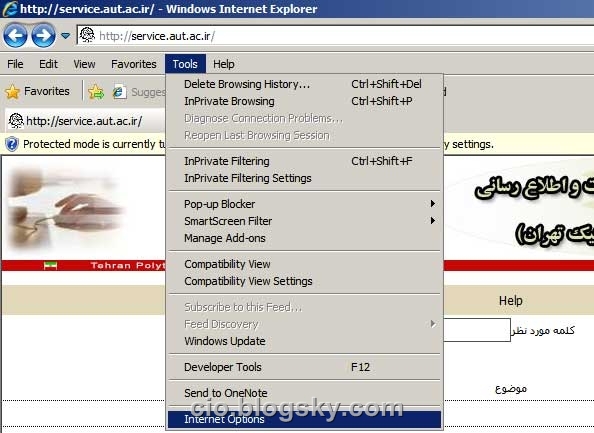The height and width of the screenshot is (433, 594).
Task: Click the site favicon in the address bar
Action: pos(88,36)
